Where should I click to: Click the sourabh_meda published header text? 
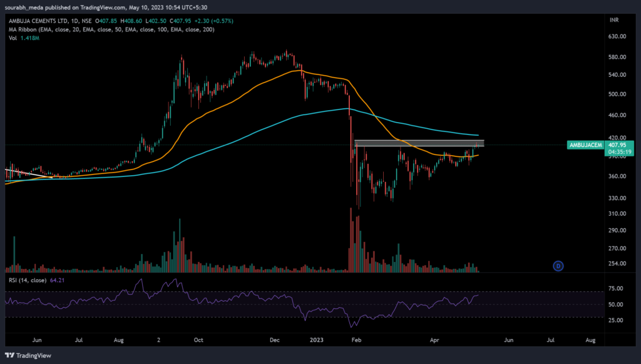click(x=106, y=8)
